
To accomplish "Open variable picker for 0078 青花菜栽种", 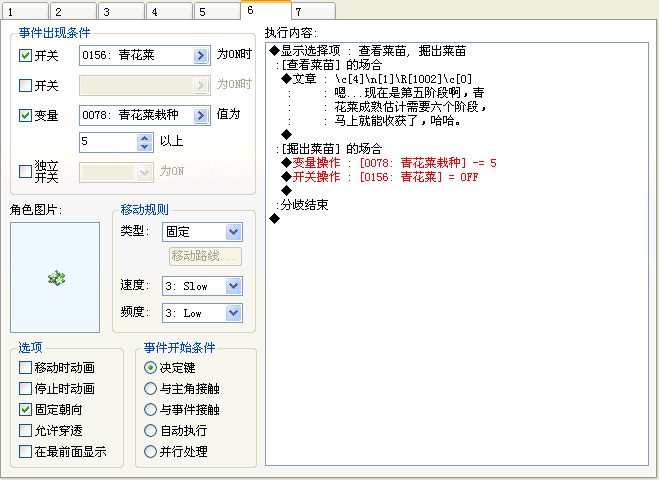I will (x=201, y=115).
